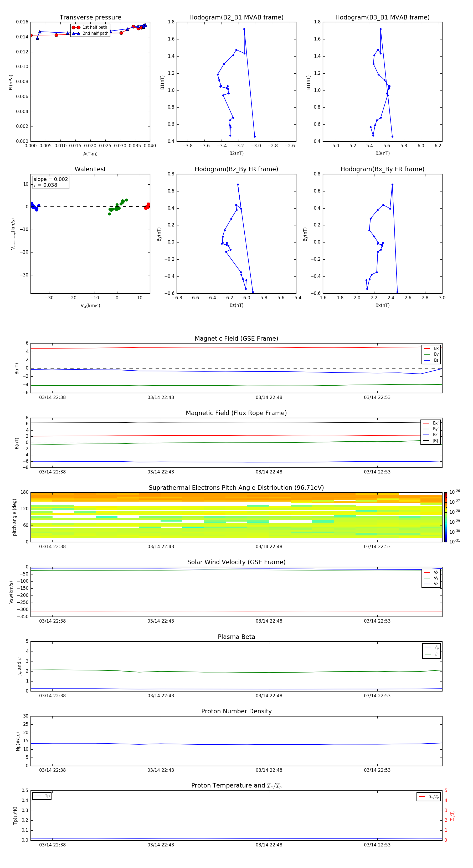Select By legend entry in GSE magnetic field
The width and height of the screenshot is (473, 868).
point(431,355)
